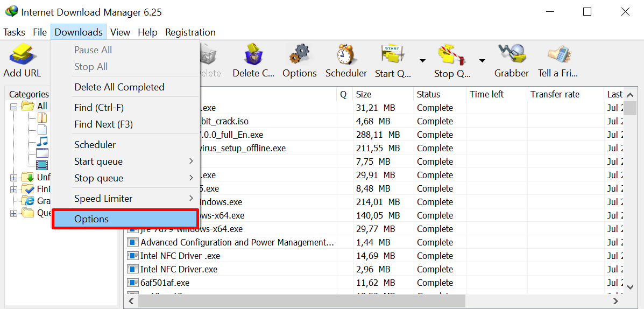Open the Start queue submenu
The image size is (644, 309).
(x=126, y=161)
